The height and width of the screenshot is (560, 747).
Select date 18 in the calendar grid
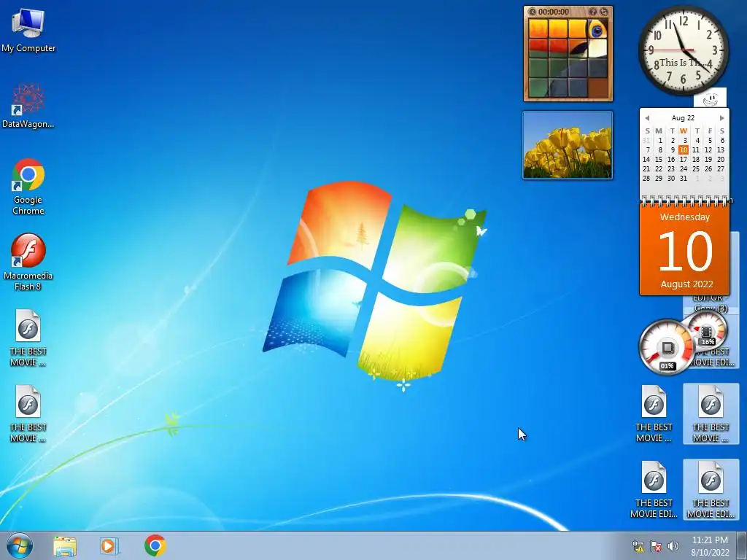696,159
